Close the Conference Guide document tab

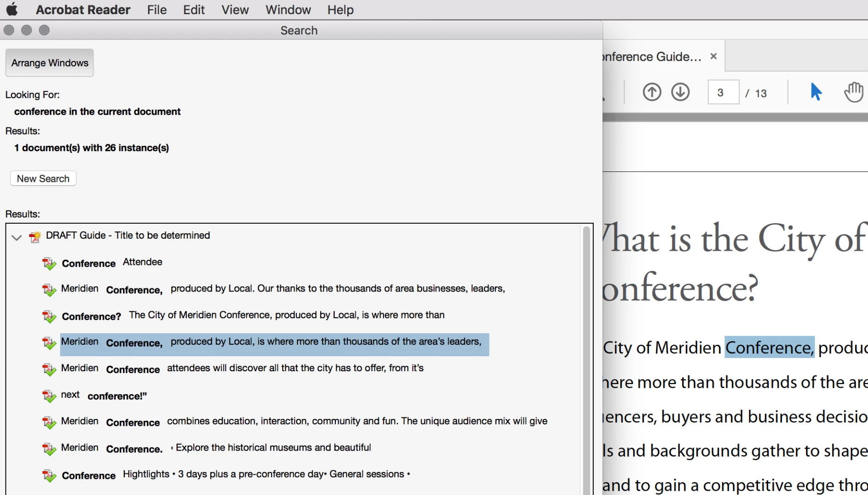point(713,56)
